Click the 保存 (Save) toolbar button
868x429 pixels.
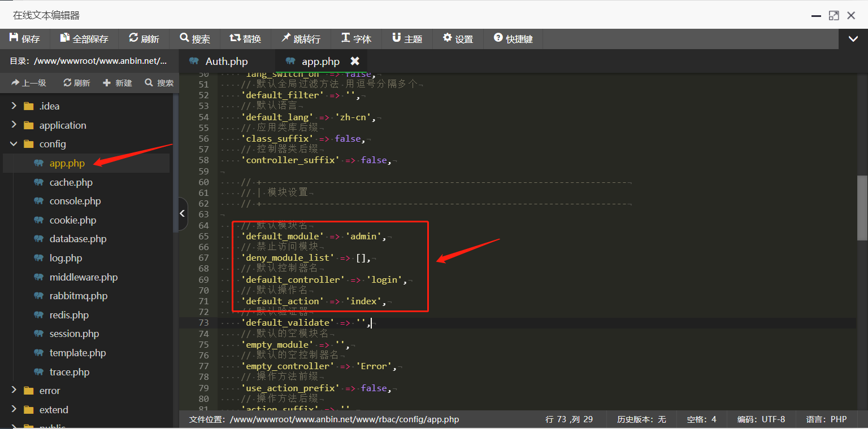(x=25, y=39)
